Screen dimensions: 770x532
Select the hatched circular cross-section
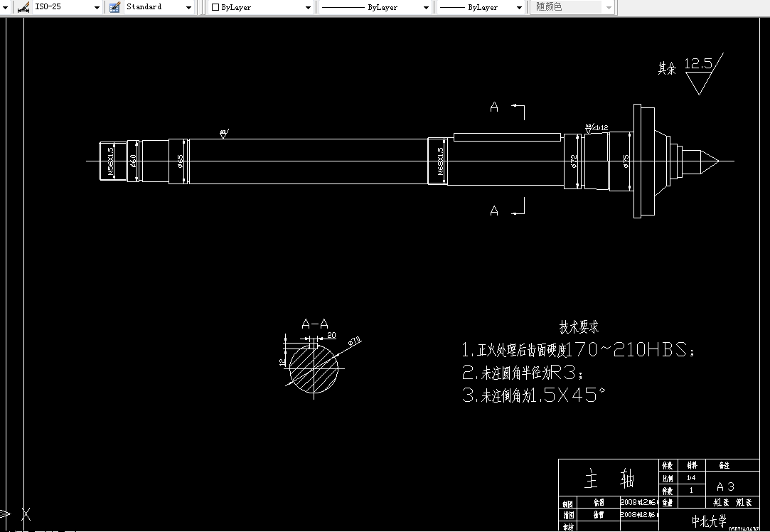[314, 368]
